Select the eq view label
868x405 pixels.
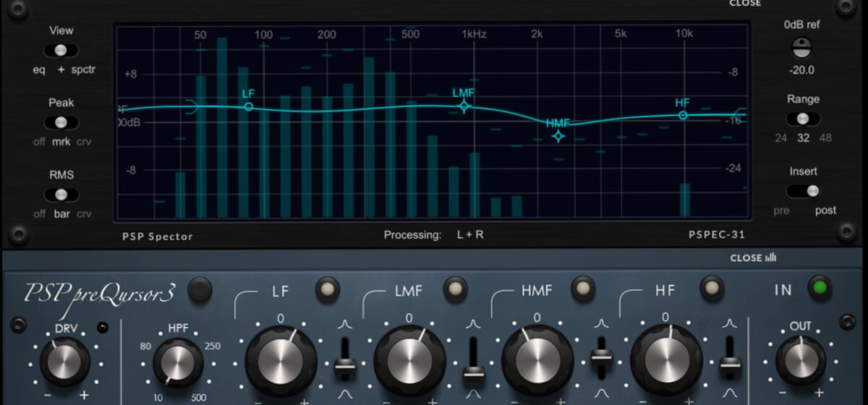[x=39, y=70]
